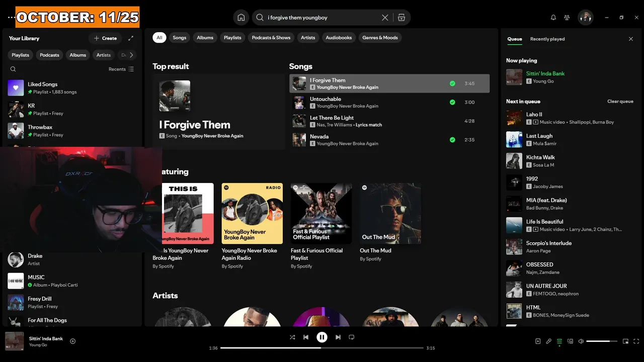This screenshot has height=362, width=644.
Task: Switch to Recently played tab
Action: [547, 39]
